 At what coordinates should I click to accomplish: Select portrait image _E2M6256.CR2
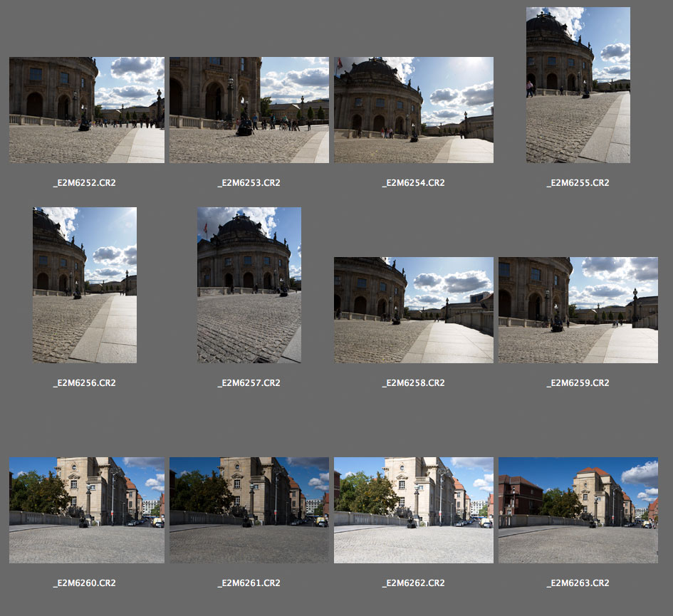coord(85,285)
